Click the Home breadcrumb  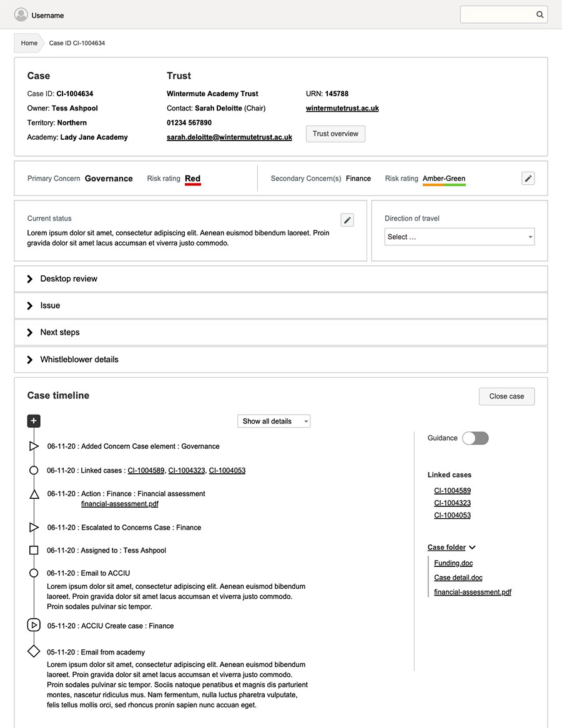click(x=29, y=42)
